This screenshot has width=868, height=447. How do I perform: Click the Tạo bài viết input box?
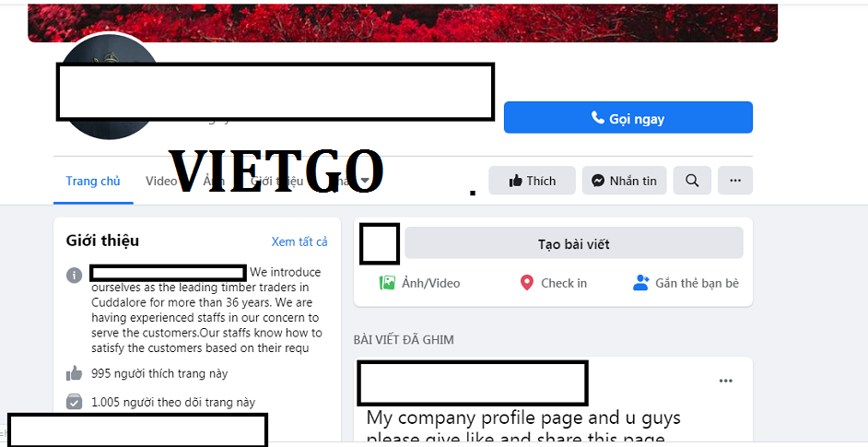pyautogui.click(x=573, y=243)
